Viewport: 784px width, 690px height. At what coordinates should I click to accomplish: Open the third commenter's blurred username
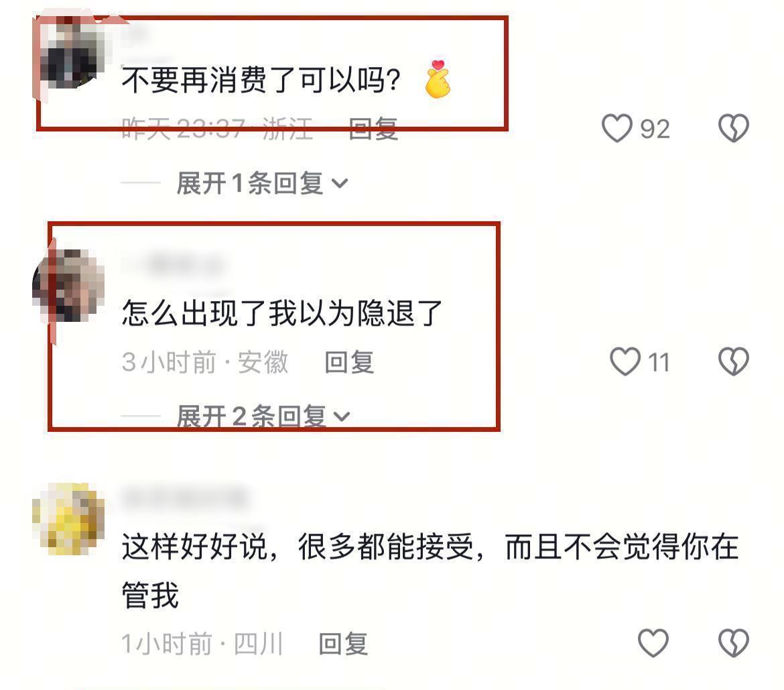point(185,498)
